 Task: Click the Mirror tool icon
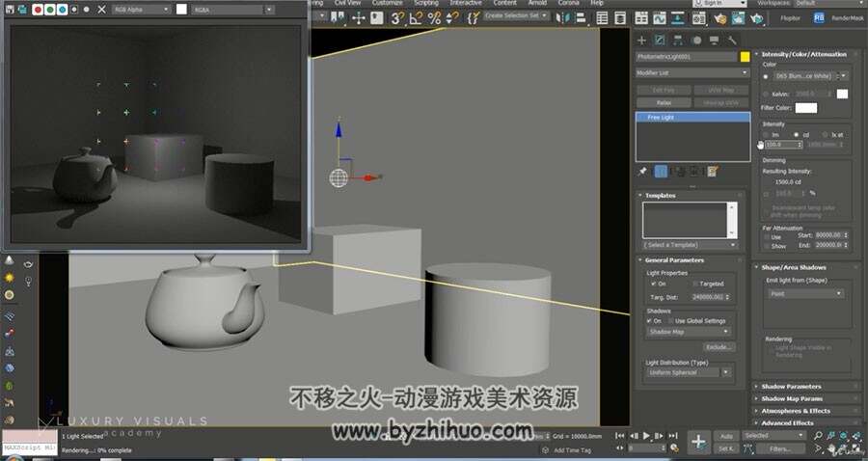[x=562, y=18]
